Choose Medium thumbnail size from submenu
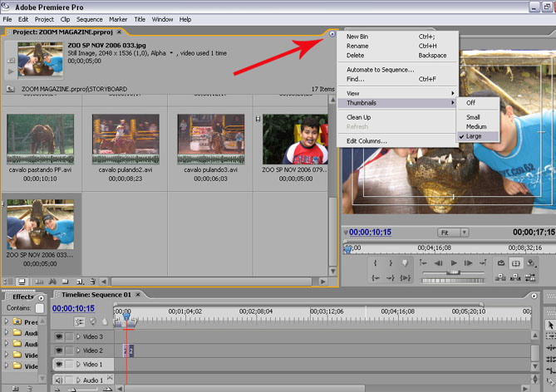The width and height of the screenshot is (556, 392). pyautogui.click(x=476, y=126)
